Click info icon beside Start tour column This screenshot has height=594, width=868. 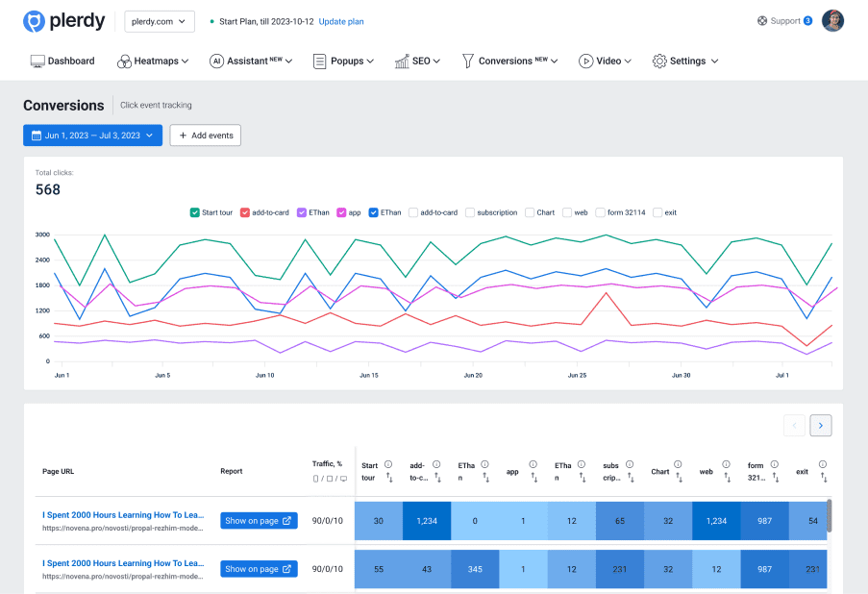point(389,464)
